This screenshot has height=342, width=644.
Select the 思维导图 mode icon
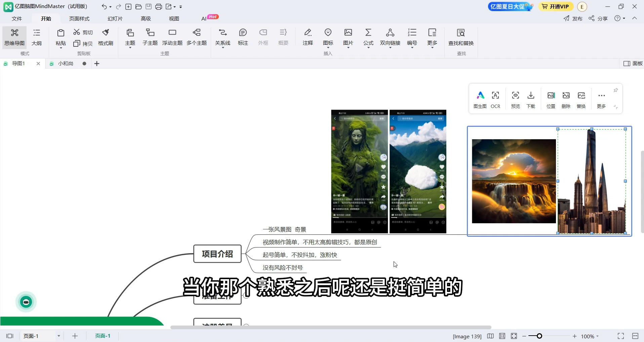(x=14, y=37)
